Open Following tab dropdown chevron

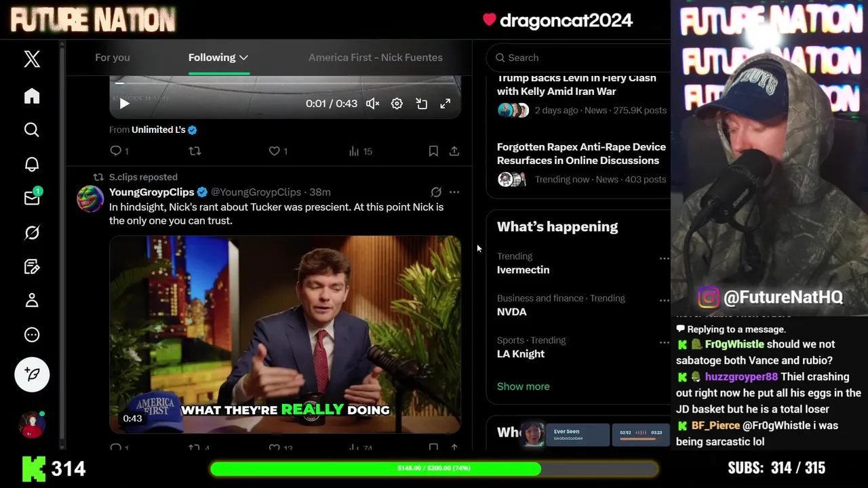click(243, 58)
